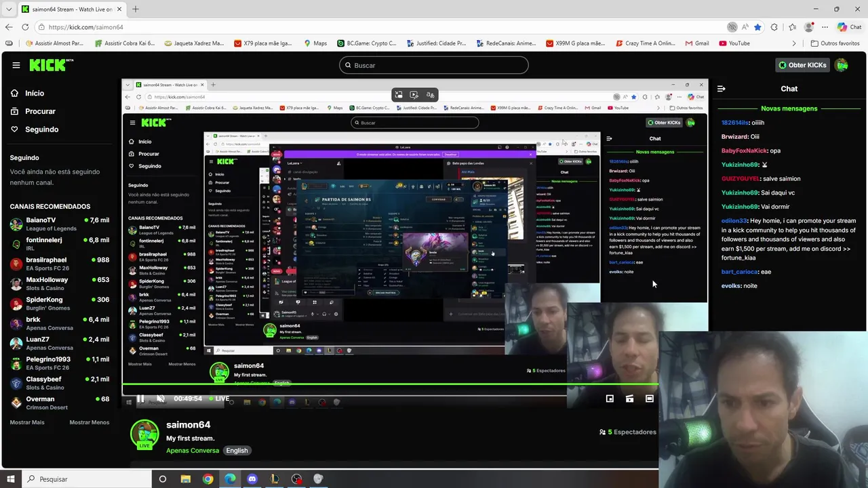
Task: Open Procurar in the sidebar
Action: (33, 111)
